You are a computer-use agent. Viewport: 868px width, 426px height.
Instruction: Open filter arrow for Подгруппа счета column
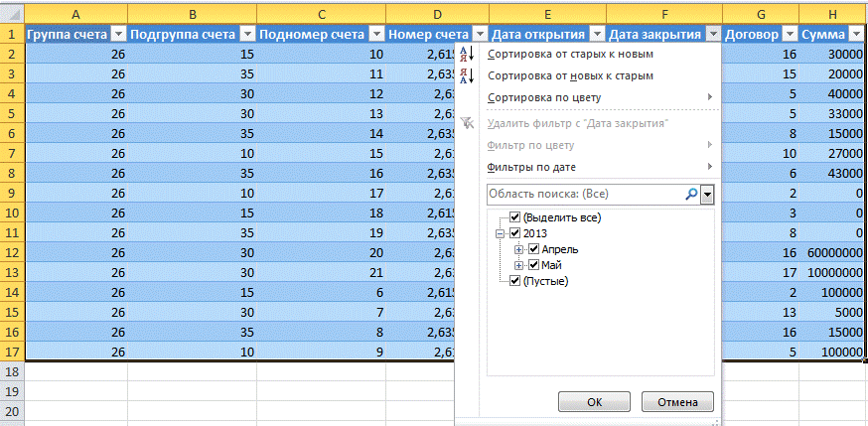click(x=246, y=34)
